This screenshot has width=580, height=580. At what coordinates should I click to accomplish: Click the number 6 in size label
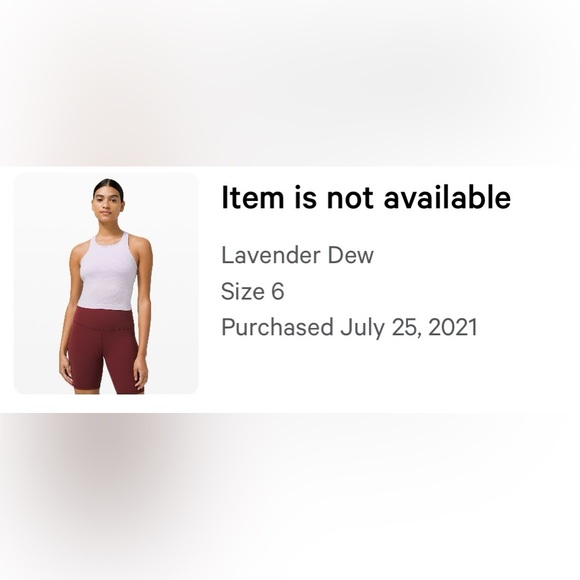tap(278, 291)
